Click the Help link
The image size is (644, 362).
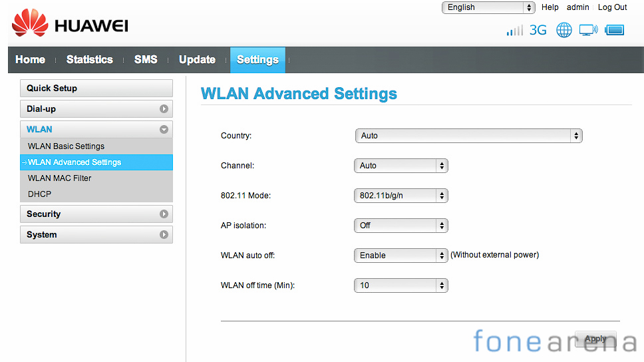pos(550,7)
